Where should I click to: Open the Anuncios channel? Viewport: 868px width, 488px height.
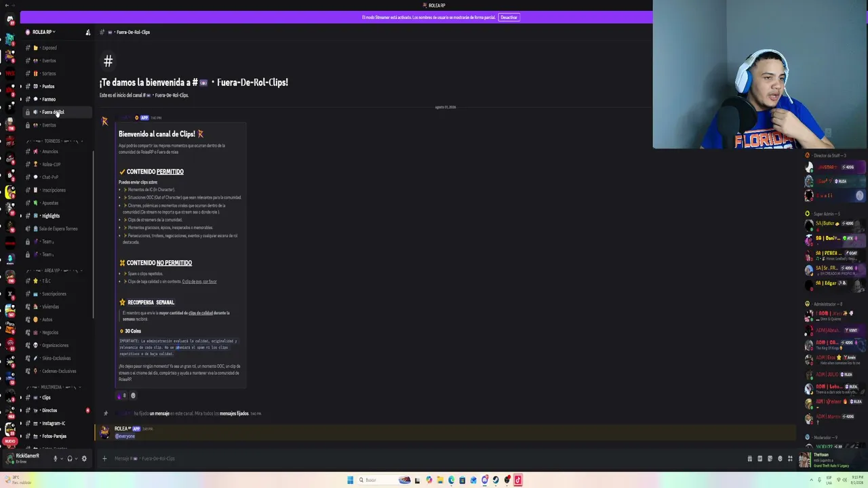pyautogui.click(x=56, y=151)
